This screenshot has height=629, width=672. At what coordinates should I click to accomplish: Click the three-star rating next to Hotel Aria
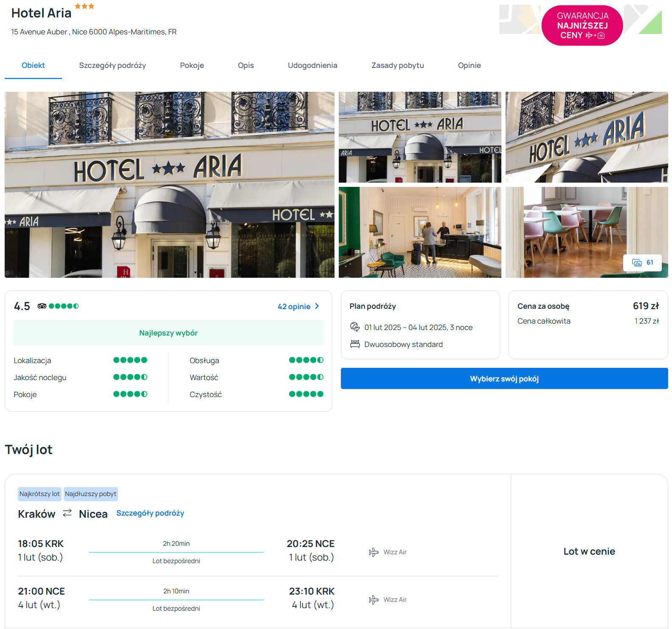(x=84, y=6)
